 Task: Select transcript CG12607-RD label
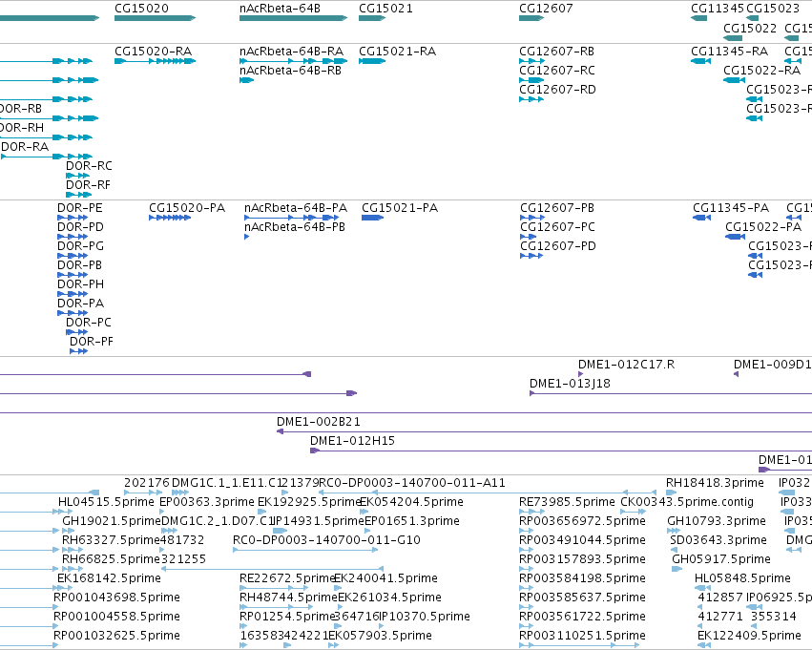558,90
